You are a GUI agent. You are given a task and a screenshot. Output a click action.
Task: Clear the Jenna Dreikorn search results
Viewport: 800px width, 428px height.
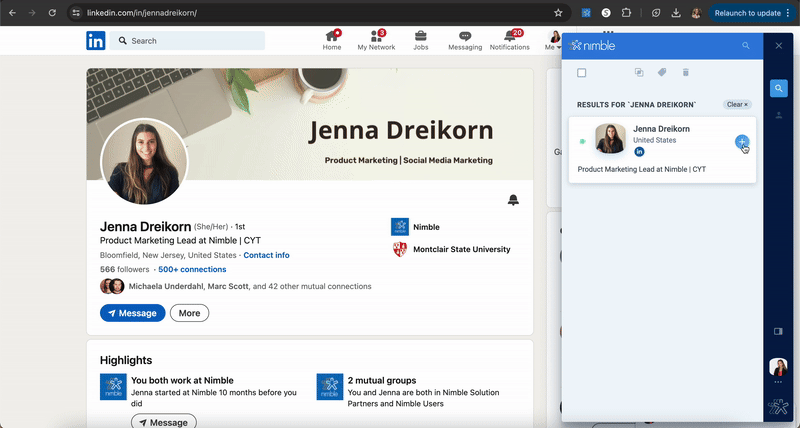(x=737, y=104)
